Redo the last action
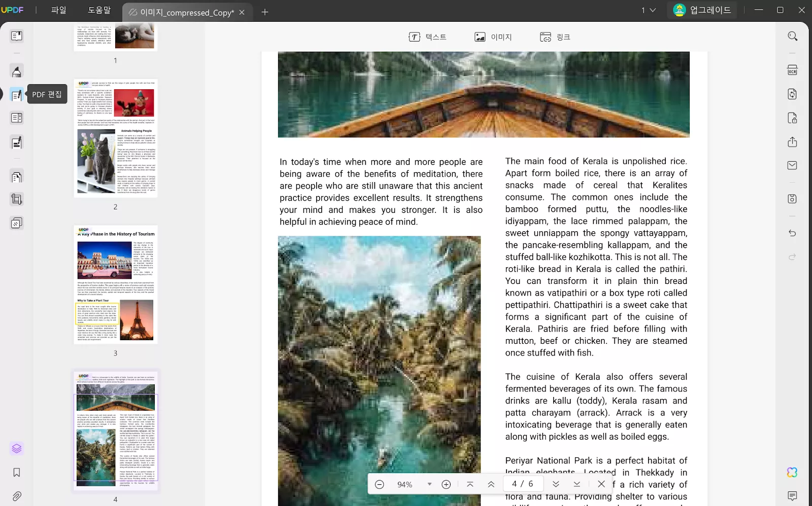Image resolution: width=812 pixels, height=506 pixels. 792,257
